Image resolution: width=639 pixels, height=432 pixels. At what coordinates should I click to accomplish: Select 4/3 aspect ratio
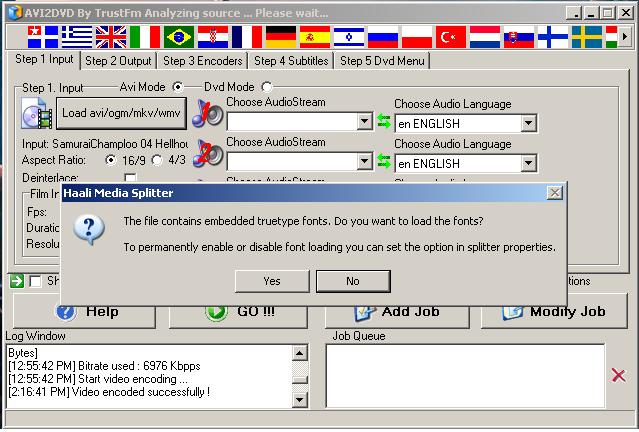tap(157, 160)
